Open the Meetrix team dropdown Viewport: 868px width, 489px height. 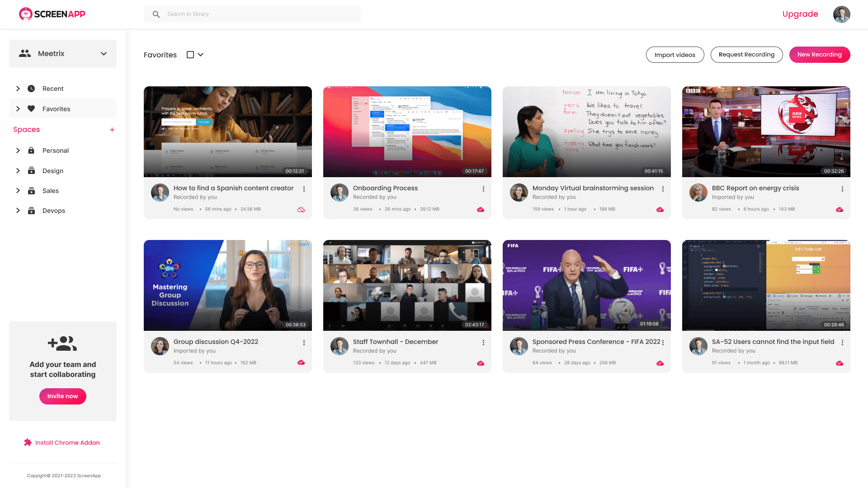click(x=63, y=54)
